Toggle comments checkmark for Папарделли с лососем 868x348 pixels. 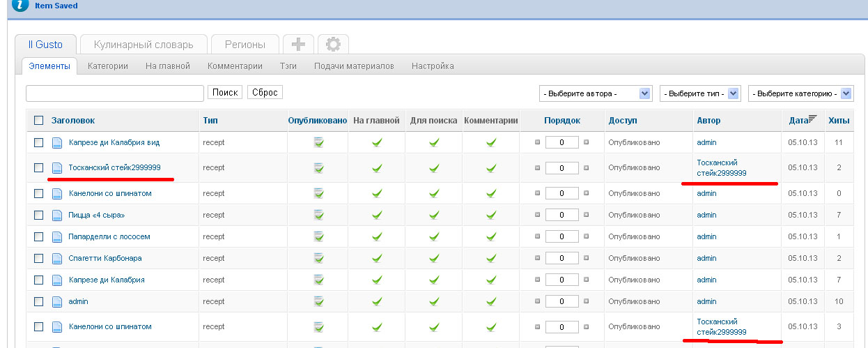click(x=491, y=236)
